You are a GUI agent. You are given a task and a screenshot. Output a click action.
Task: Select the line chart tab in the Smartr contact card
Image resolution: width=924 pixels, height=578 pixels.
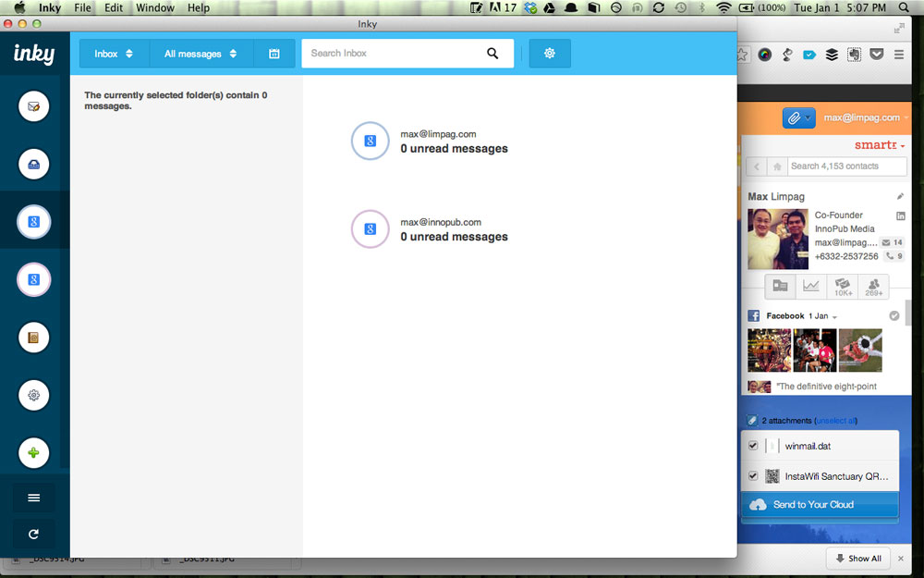point(811,288)
